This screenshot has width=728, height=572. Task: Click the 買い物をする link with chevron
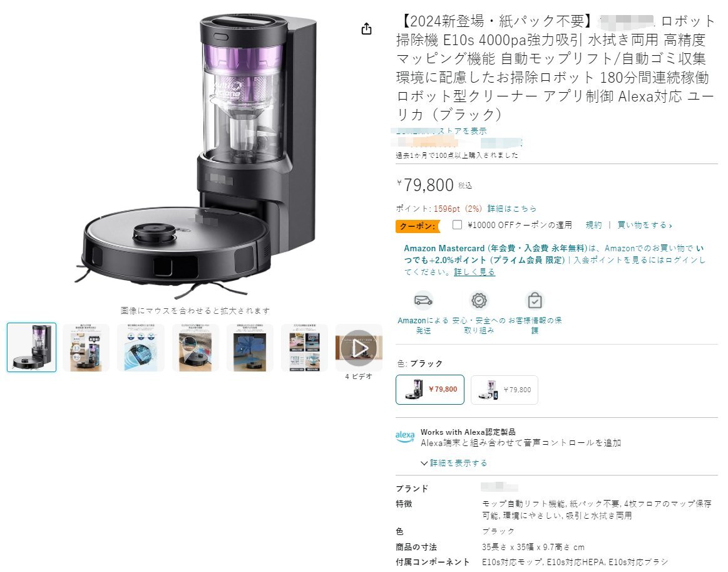click(x=644, y=225)
